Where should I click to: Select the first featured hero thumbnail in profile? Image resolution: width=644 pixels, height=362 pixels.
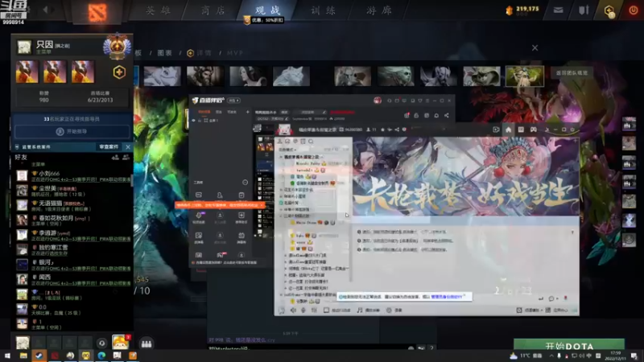point(27,72)
